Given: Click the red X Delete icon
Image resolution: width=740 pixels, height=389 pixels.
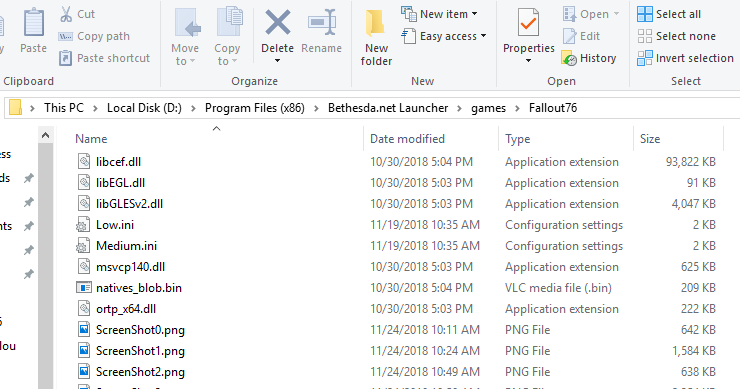Looking at the screenshot, I should [x=278, y=23].
